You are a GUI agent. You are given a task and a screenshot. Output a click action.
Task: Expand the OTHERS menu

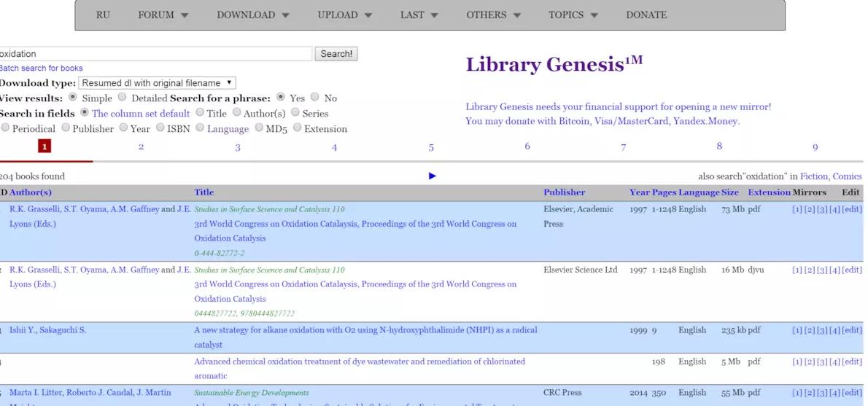[494, 15]
